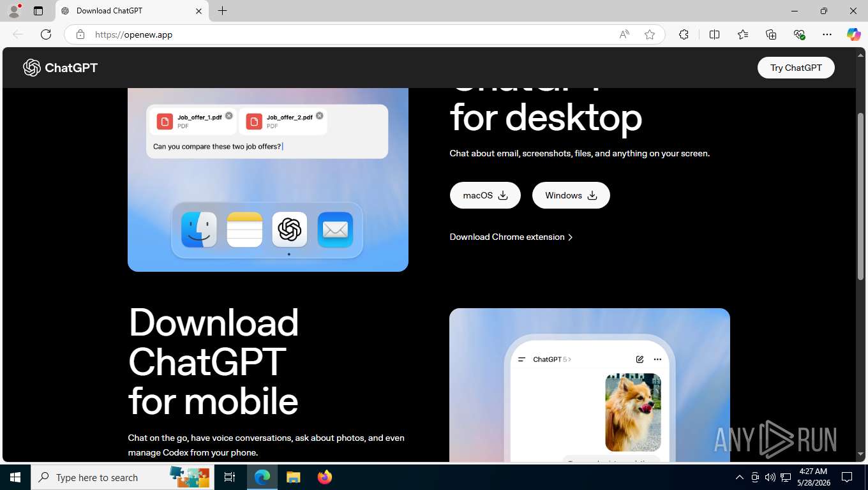Click the Mail icon in the dock image
Viewport: 868px width, 490px height.
click(335, 230)
